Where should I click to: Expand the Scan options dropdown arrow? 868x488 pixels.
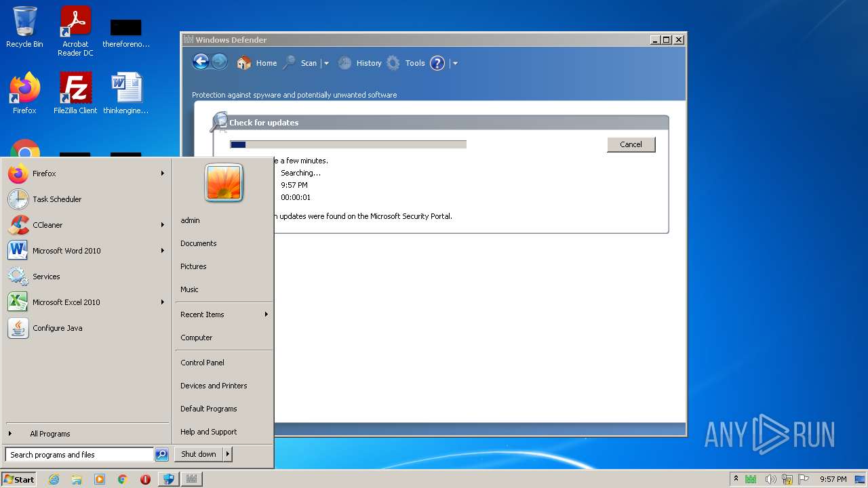point(326,63)
